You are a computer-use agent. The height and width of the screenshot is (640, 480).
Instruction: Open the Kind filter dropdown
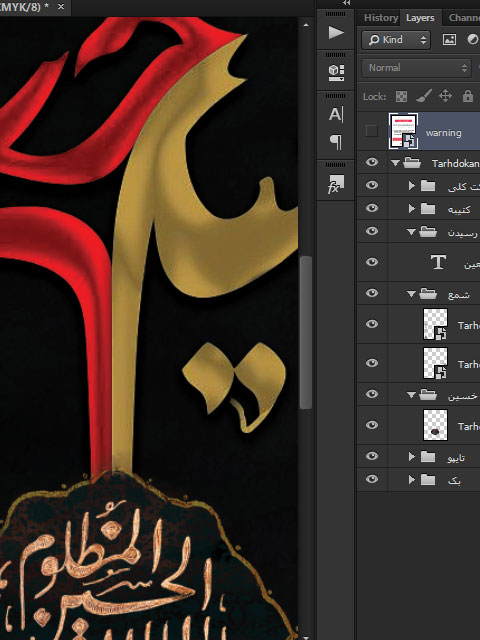pos(396,40)
